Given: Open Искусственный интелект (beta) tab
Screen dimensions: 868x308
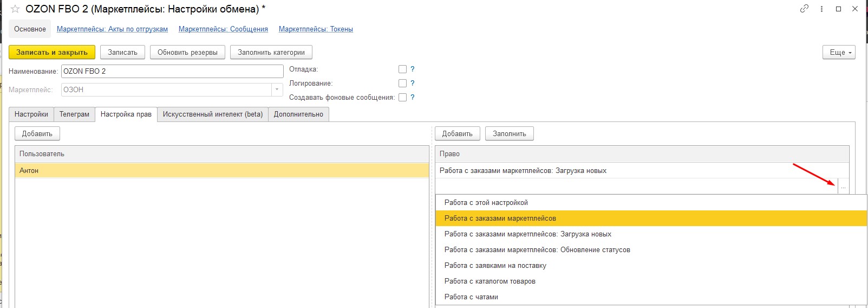Looking at the screenshot, I should 213,114.
